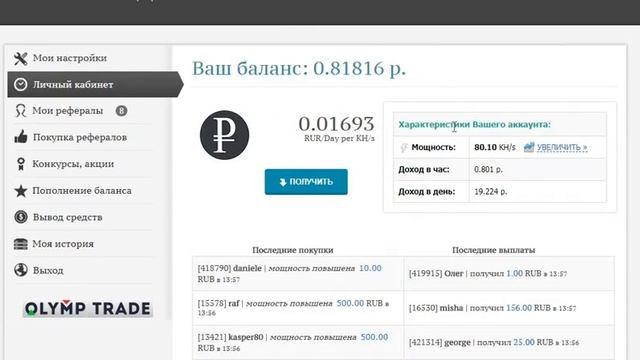Click the RUR/Day per KH/s label
This screenshot has width=640, height=360.
point(339,138)
